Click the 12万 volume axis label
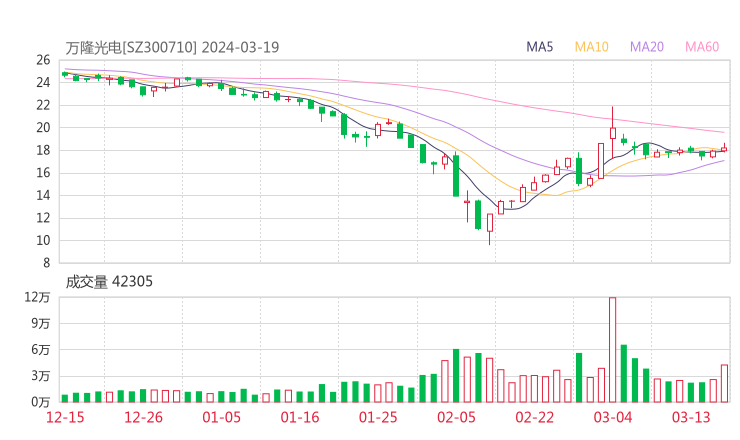 coord(37,297)
